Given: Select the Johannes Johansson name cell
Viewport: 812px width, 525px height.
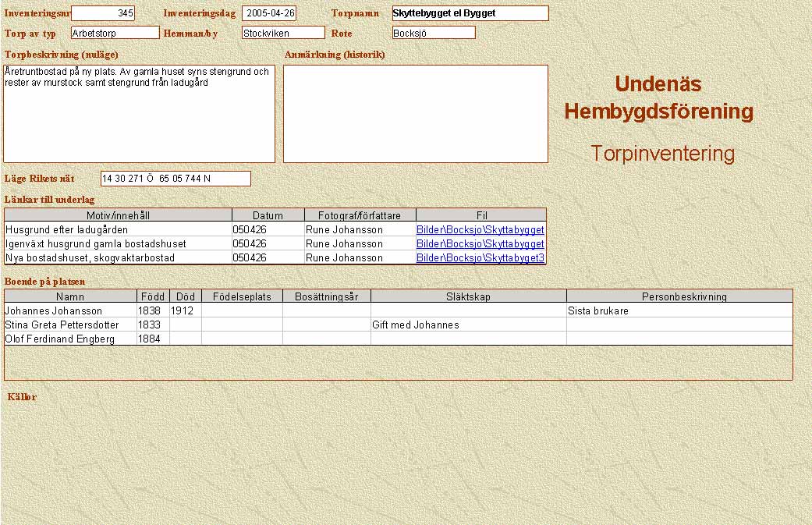Looking at the screenshot, I should tap(70, 311).
